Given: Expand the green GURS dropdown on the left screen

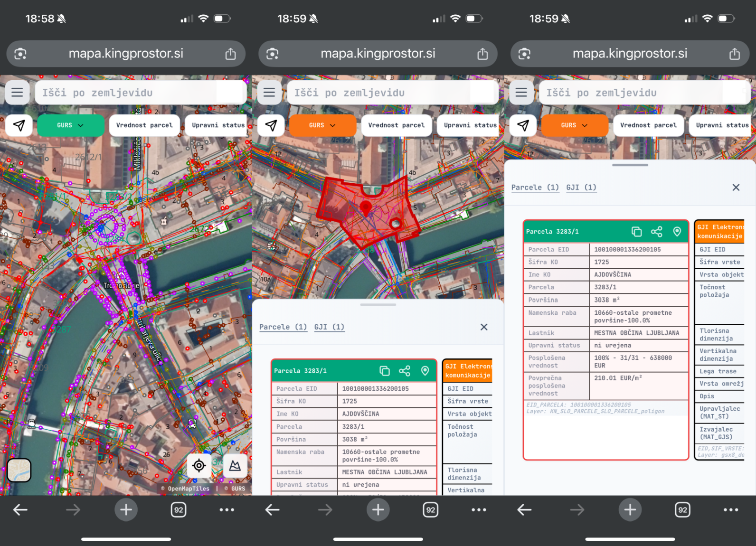Looking at the screenshot, I should click(70, 125).
